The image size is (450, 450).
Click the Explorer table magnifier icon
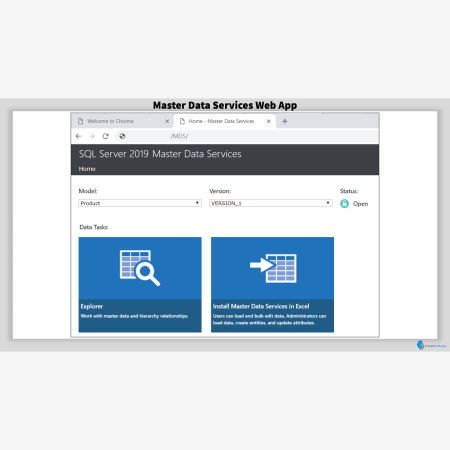[x=140, y=268]
